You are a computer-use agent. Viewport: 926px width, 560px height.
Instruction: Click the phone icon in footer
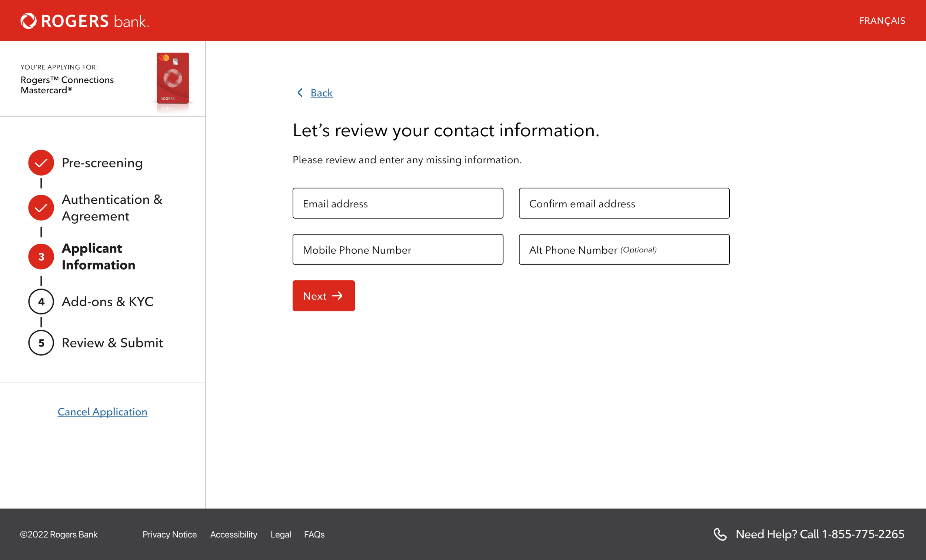tap(720, 534)
